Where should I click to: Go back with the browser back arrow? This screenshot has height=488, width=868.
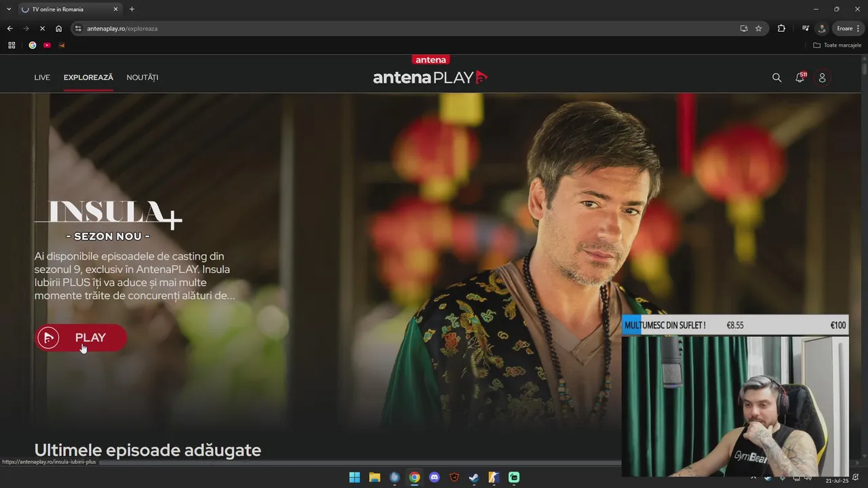(9, 28)
